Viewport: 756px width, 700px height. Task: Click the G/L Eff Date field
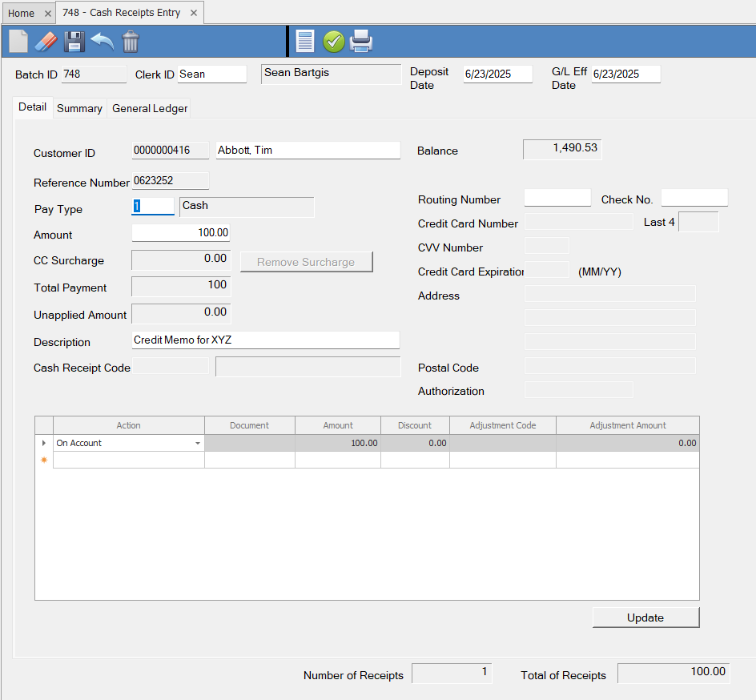[625, 74]
